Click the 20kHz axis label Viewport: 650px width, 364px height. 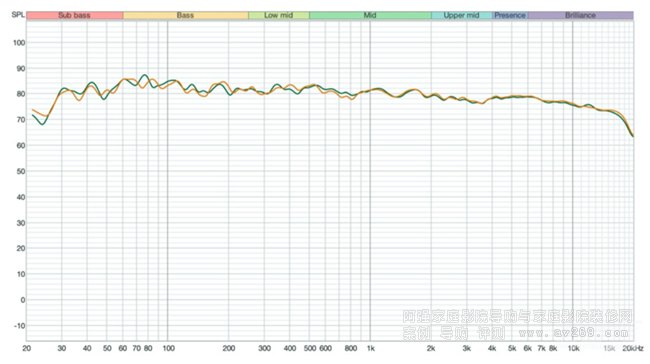pyautogui.click(x=633, y=348)
